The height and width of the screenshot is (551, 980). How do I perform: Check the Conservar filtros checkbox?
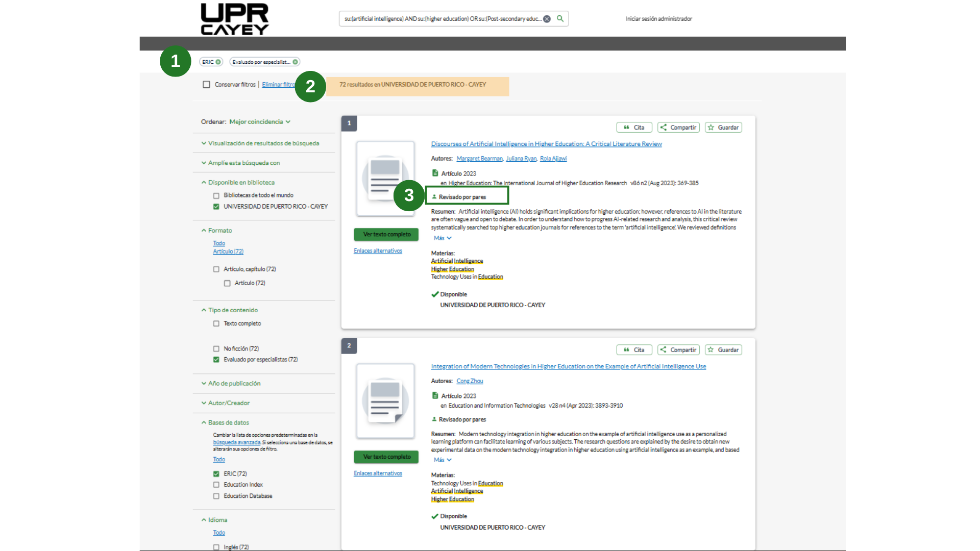pyautogui.click(x=206, y=85)
